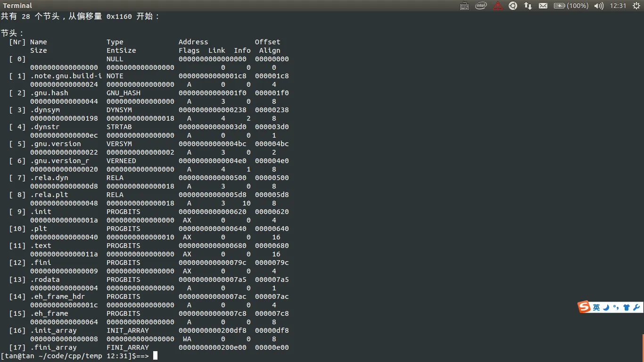Screen dimensions: 644x362
Task: Click the round Ubuntu logo tray icon
Action: click(513, 6)
